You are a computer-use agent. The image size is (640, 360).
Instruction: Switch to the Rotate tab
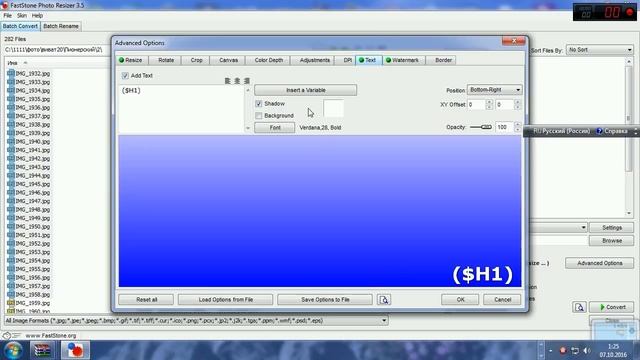pos(166,60)
